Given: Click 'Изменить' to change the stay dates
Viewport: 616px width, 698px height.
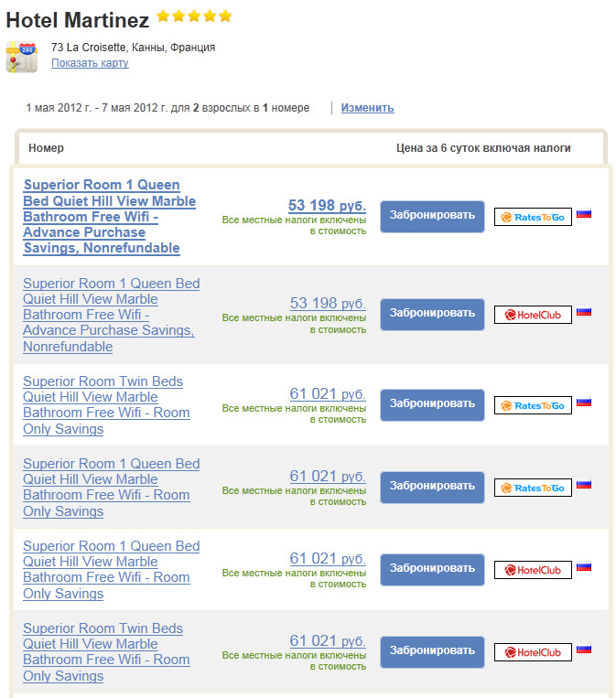Looking at the screenshot, I should point(367,108).
